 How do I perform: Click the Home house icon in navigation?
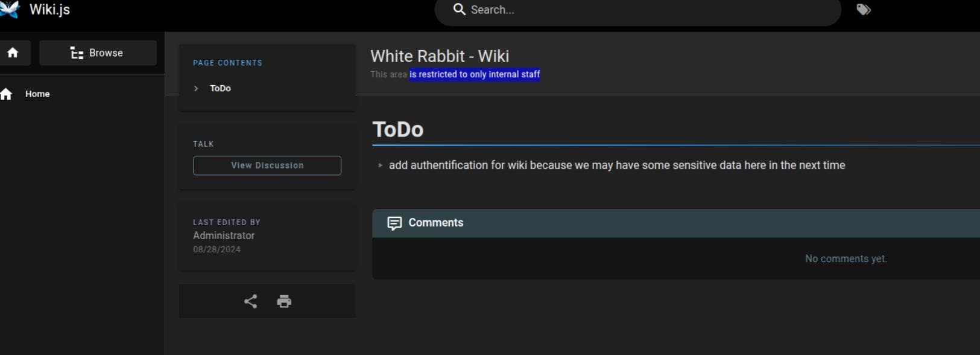pyautogui.click(x=7, y=94)
